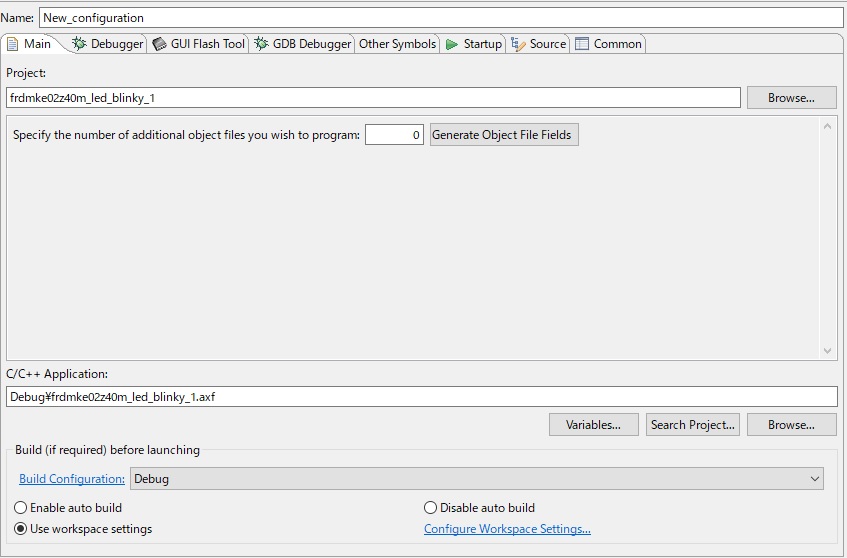Expand the Build Configuration Debug dropdown
This screenshot has width=847, height=558.
tap(815, 479)
